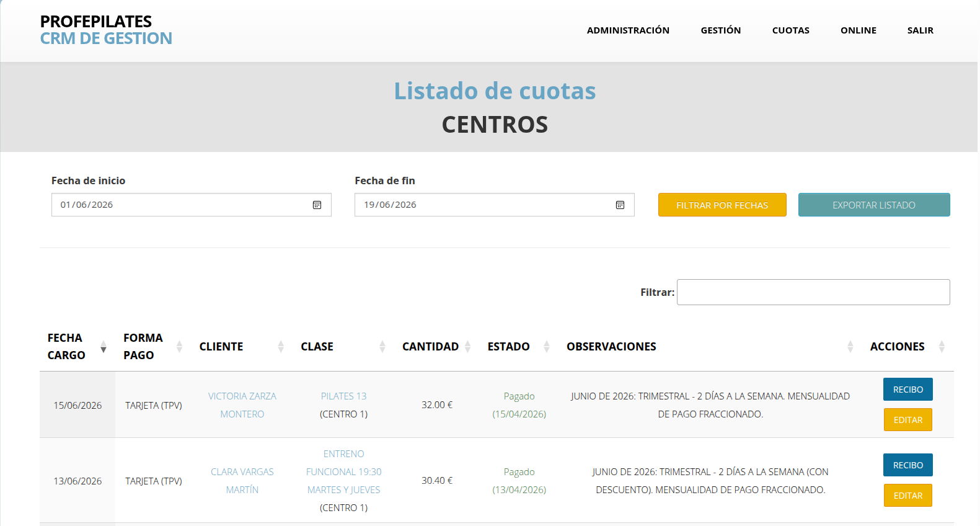Image resolution: width=980 pixels, height=526 pixels.
Task: Focus the Fecha de fin date field
Action: point(495,205)
